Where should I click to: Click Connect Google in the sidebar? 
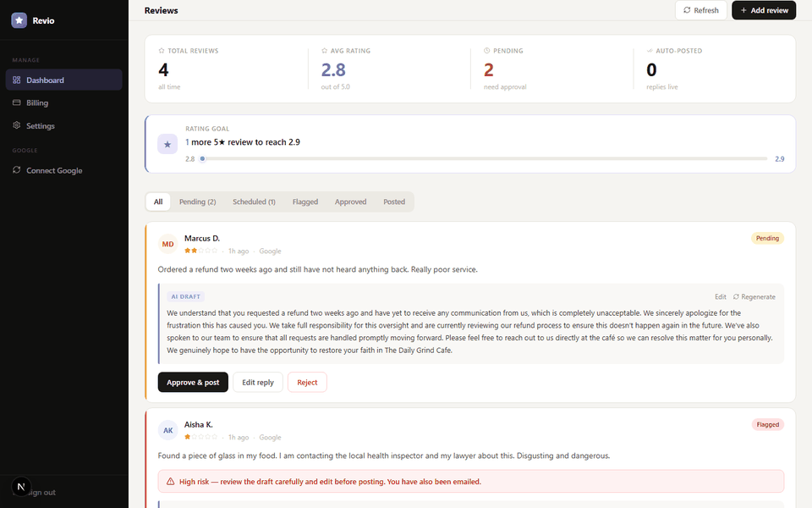pos(63,170)
